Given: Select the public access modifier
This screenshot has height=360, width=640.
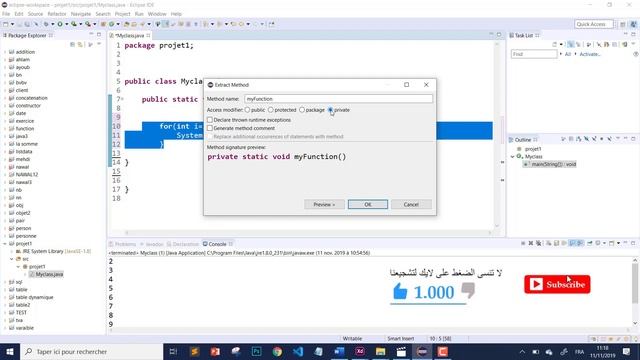Looking at the screenshot, I should pyautogui.click(x=247, y=110).
